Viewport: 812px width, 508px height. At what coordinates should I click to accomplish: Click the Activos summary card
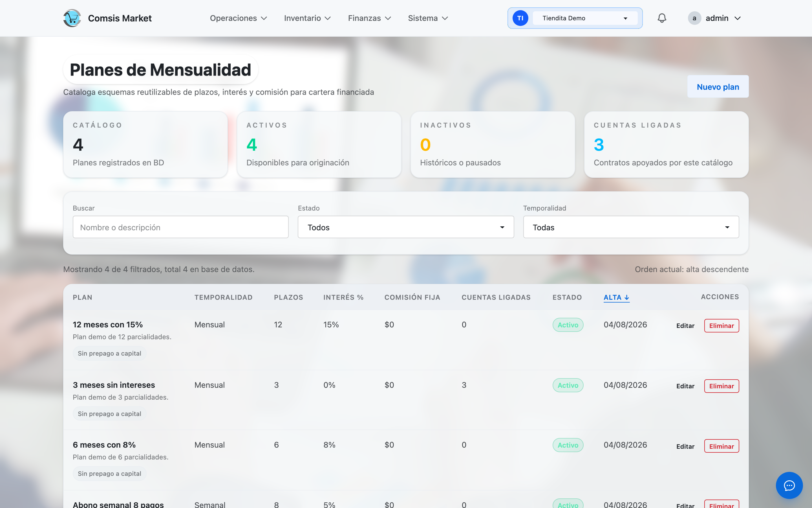coord(319,144)
